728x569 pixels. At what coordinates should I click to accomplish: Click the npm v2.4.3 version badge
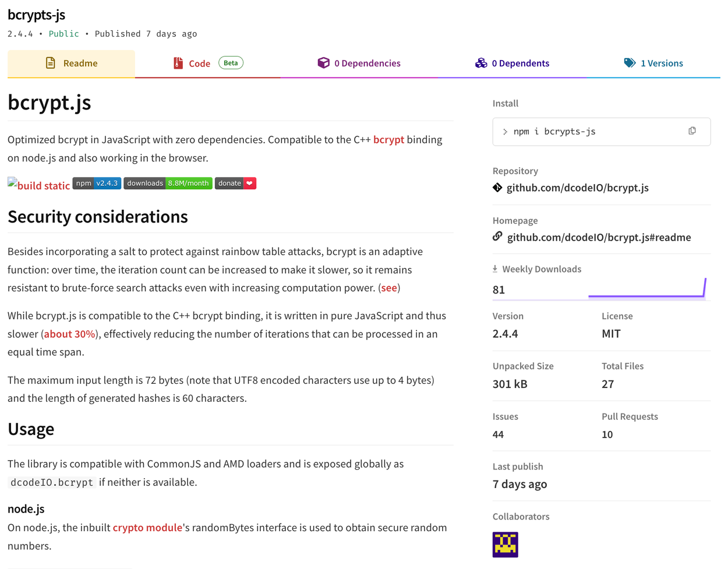click(x=97, y=183)
